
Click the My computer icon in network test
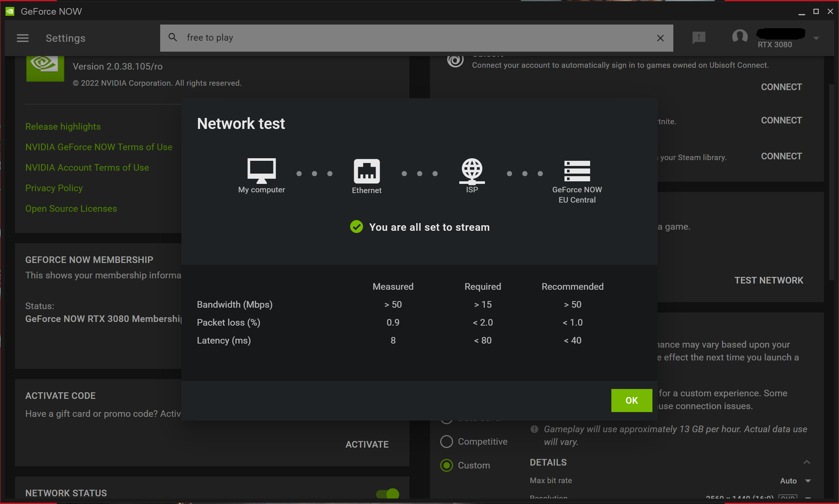point(261,171)
